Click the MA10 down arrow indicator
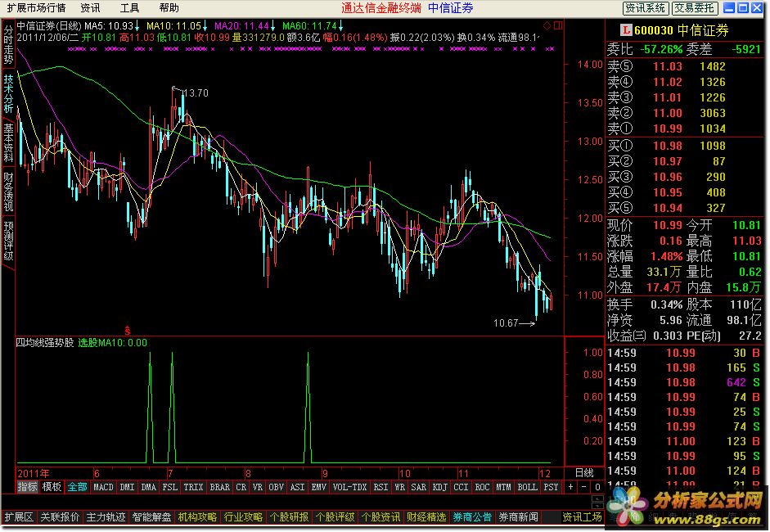This screenshot has width=770, height=532. click(205, 25)
